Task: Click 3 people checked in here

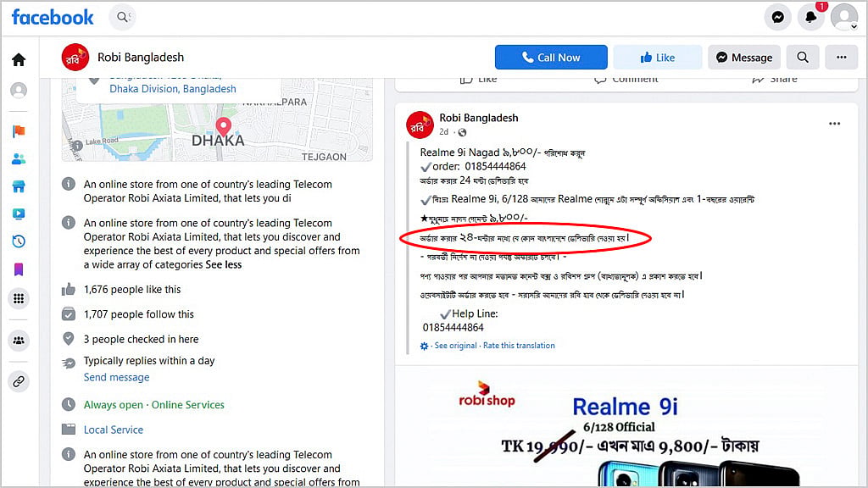Action: click(142, 339)
